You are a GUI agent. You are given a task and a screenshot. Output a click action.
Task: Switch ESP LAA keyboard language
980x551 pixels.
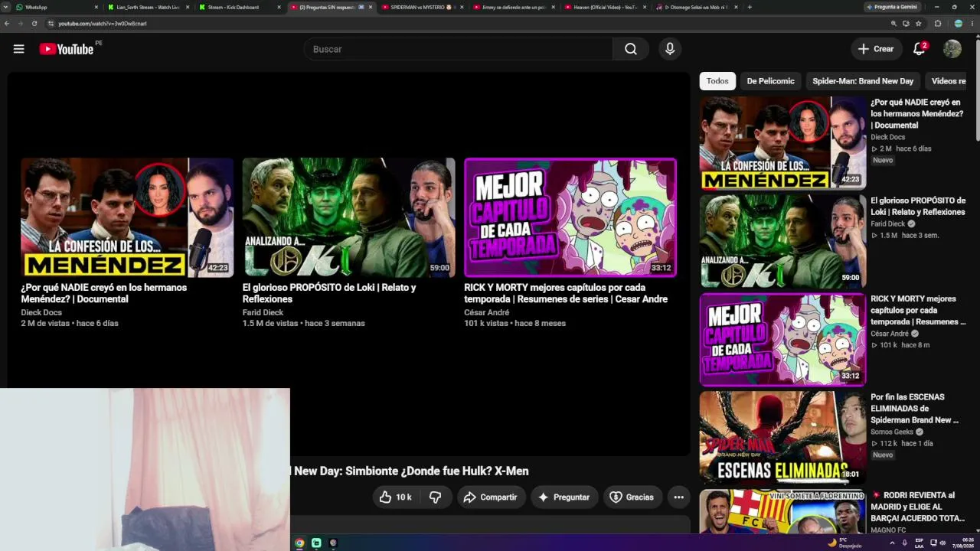pos(920,543)
